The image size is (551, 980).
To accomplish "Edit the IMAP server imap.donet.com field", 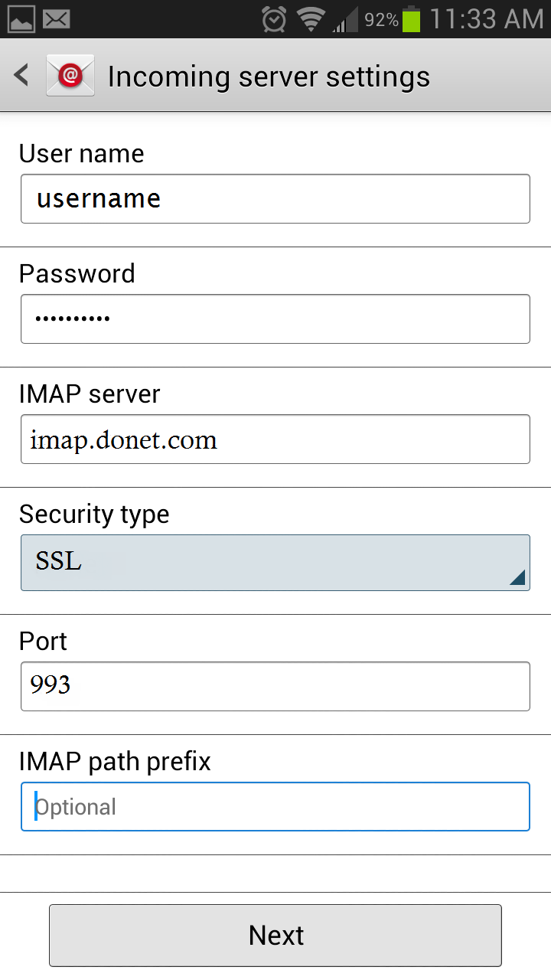I will [x=275, y=439].
